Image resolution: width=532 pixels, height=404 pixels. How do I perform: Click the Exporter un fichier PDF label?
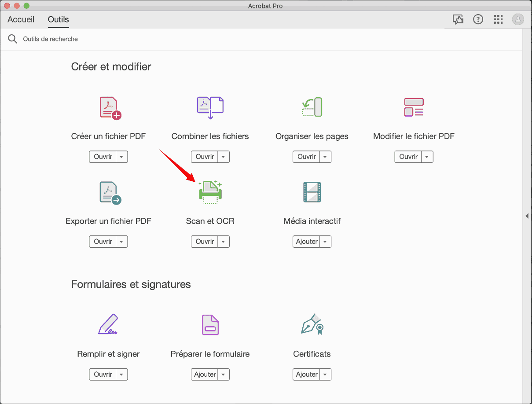108,221
